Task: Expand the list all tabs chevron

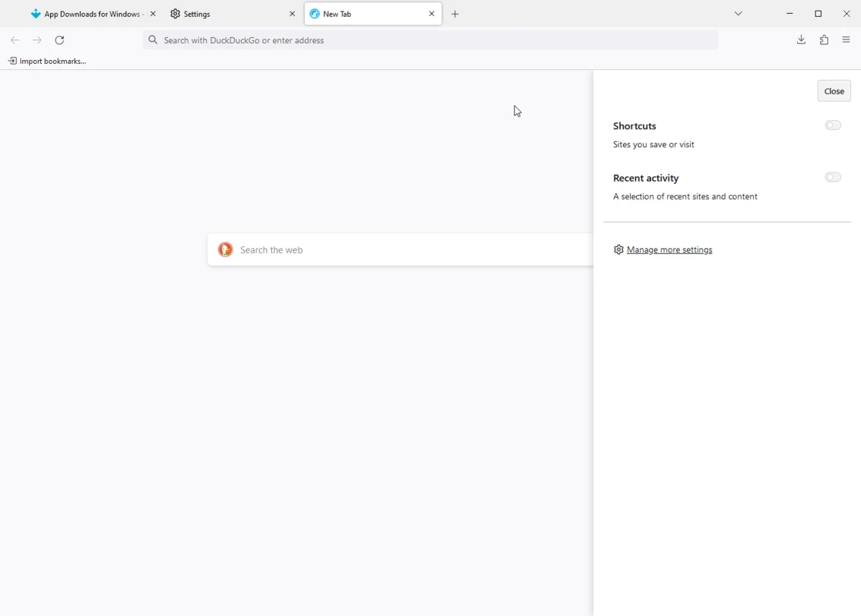Action: (738, 14)
